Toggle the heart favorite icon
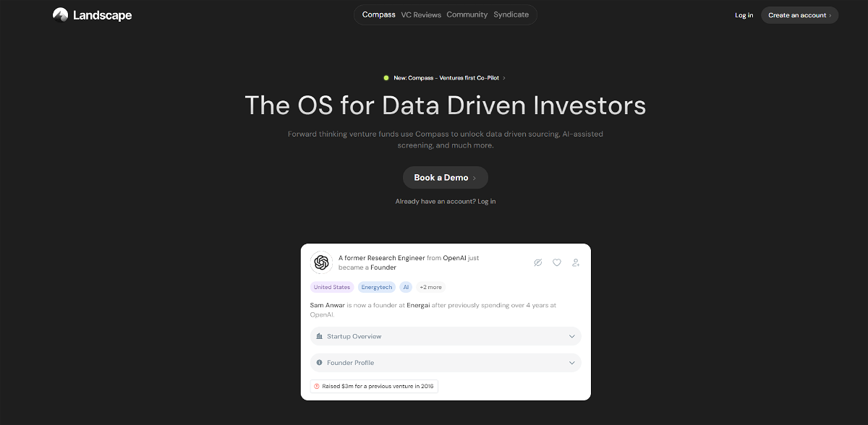Viewport: 868px width, 425px height. [x=557, y=263]
